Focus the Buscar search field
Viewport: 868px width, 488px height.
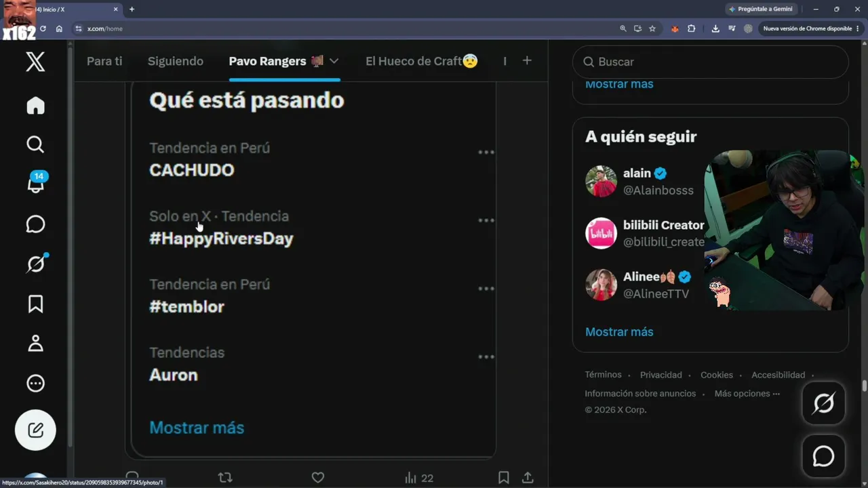coord(710,62)
